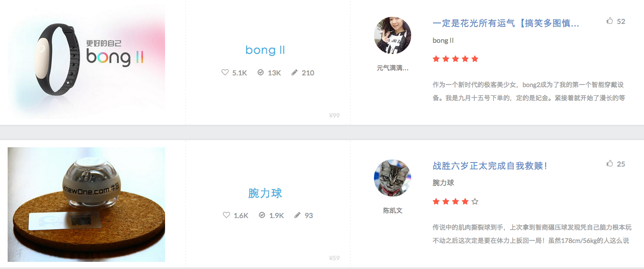Click the five-star rating of the bong II review
Image resolution: width=644 pixels, height=269 pixels.
pos(455,59)
